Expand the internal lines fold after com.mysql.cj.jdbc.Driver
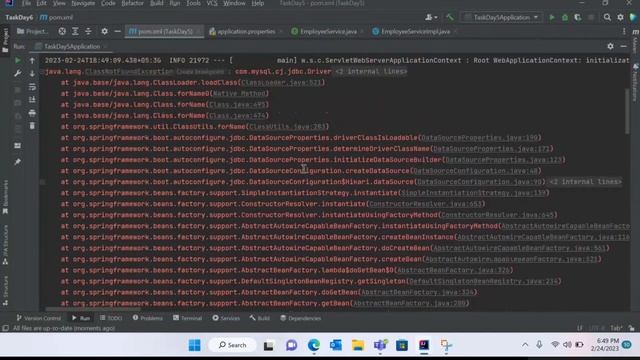 coord(371,71)
